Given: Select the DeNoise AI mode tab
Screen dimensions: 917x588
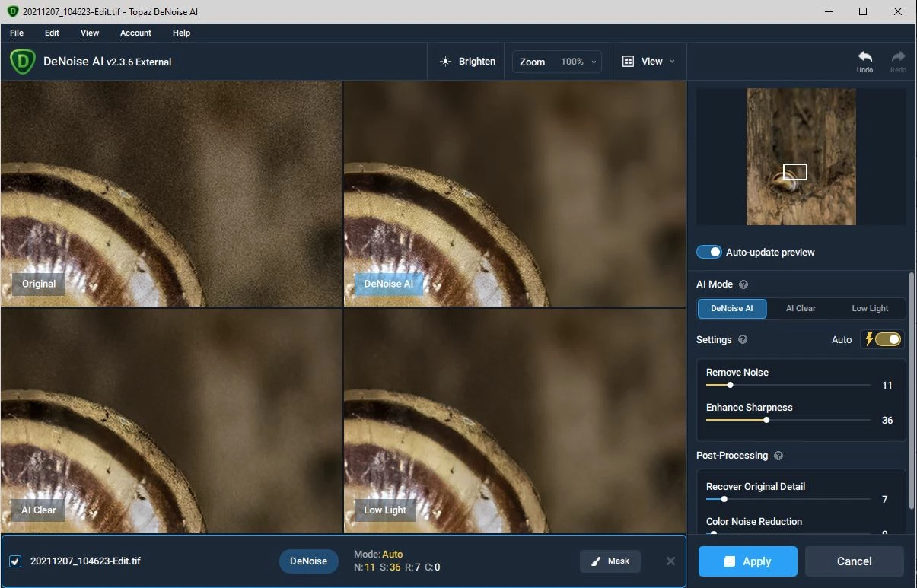Looking at the screenshot, I should (x=732, y=308).
